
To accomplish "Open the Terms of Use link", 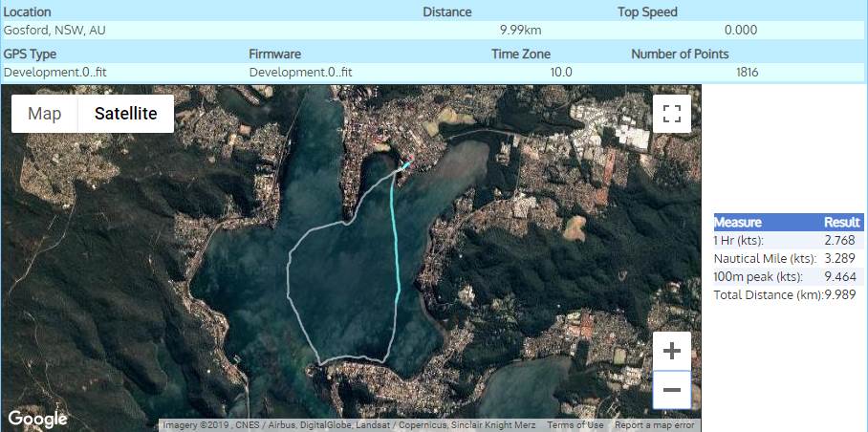I will pos(575,425).
